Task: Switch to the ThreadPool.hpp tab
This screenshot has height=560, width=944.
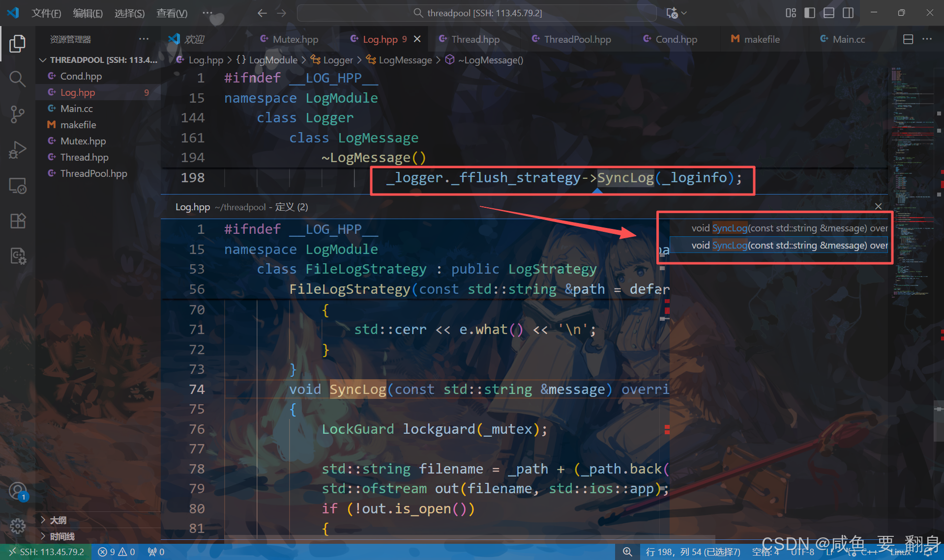Action: [577, 39]
